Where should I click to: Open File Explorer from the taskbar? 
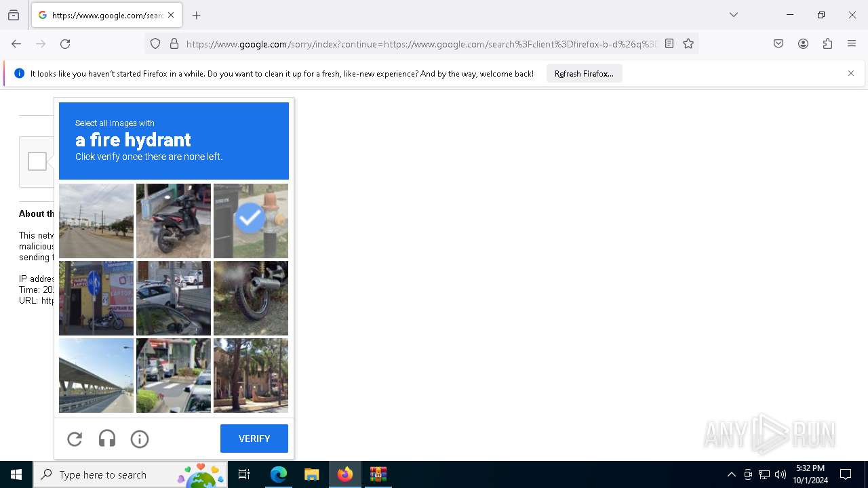[x=311, y=474]
